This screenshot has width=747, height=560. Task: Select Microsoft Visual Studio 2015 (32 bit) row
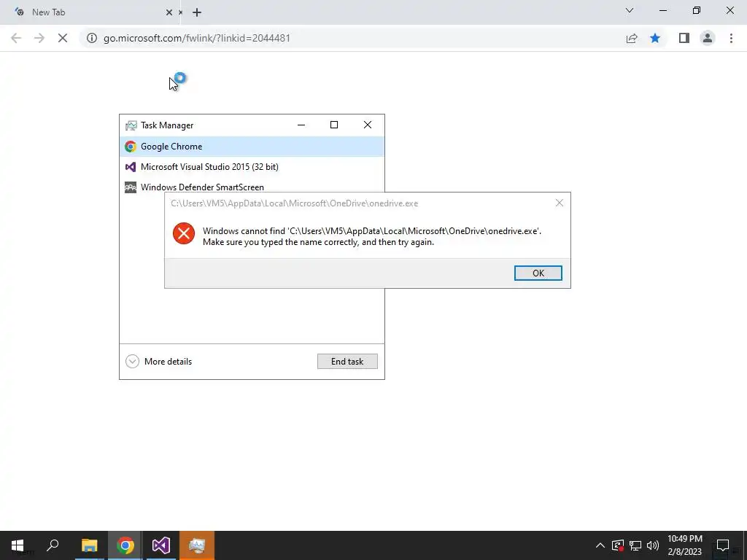(x=252, y=167)
